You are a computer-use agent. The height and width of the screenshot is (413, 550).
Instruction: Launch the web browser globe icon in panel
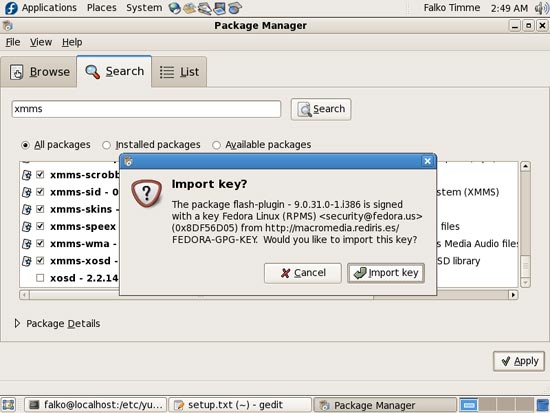click(x=174, y=8)
